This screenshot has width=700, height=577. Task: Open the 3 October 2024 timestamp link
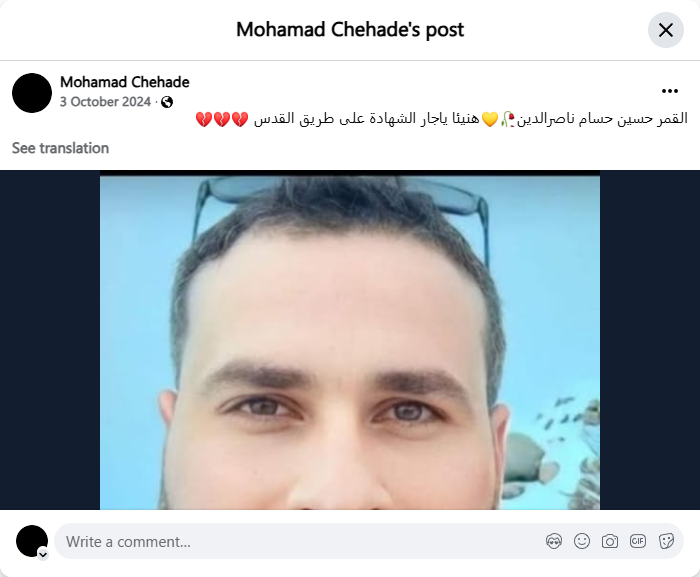click(105, 102)
